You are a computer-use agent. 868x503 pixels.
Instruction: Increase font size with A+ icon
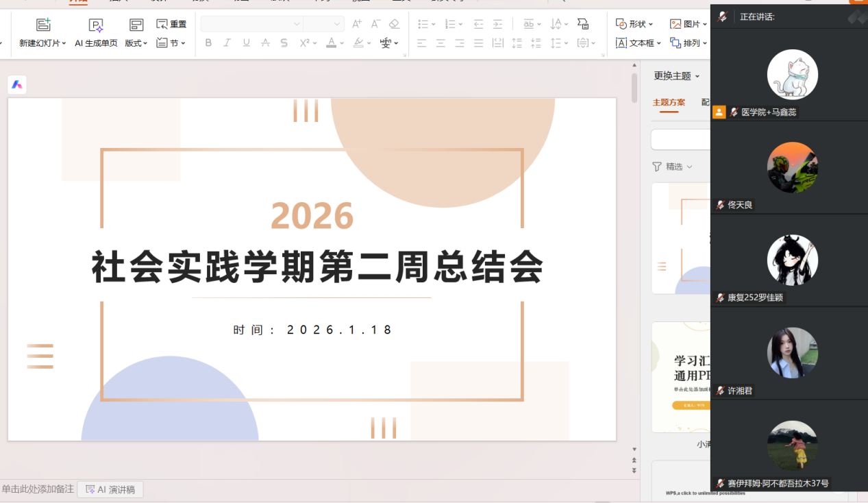(356, 24)
